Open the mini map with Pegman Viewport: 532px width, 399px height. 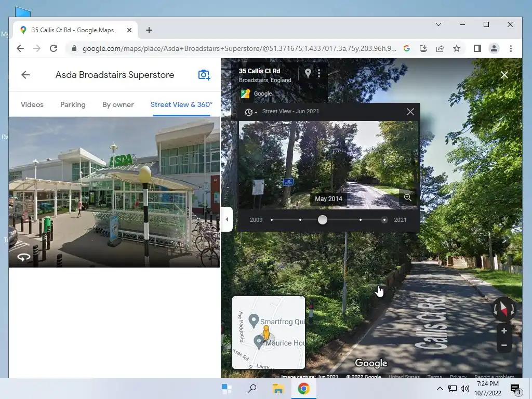[x=269, y=332]
